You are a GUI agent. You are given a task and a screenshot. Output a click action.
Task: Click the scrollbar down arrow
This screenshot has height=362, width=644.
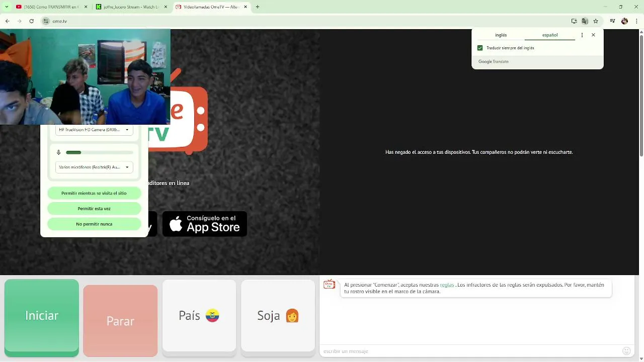click(x=641, y=358)
